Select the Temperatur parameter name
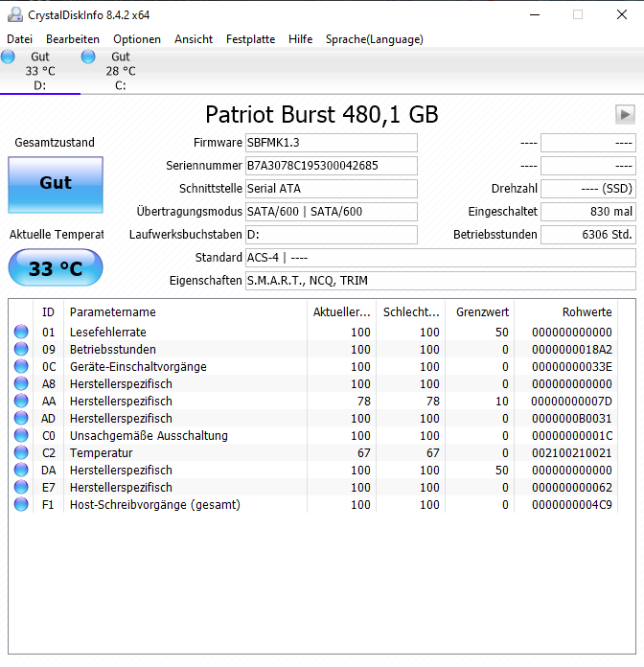Image resolution: width=644 pixels, height=667 pixels. point(102,453)
